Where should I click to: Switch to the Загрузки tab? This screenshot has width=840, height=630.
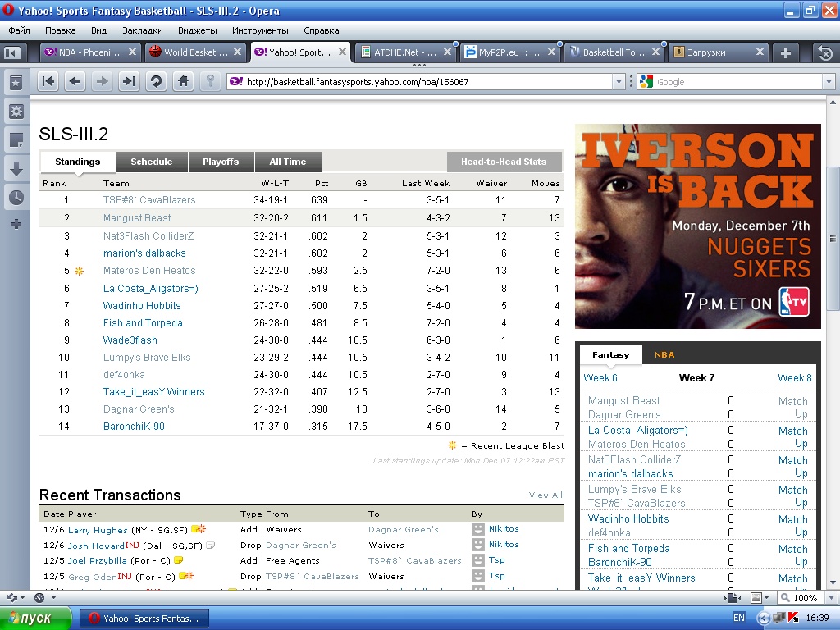pyautogui.click(x=719, y=52)
